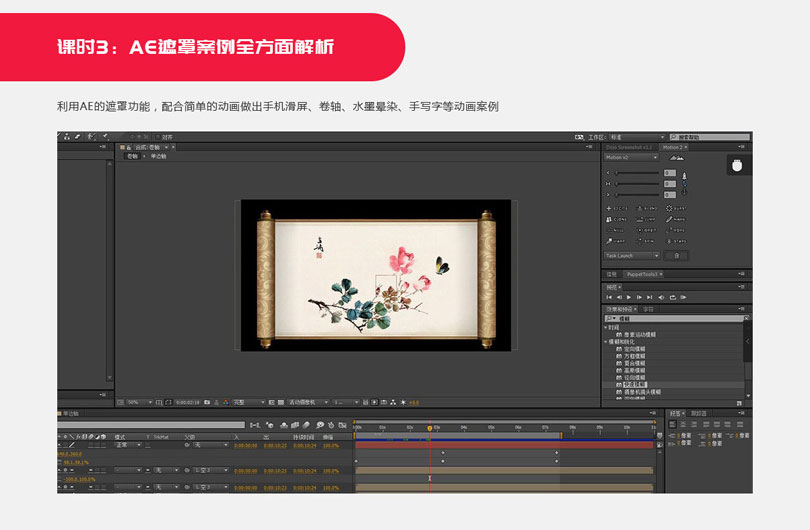Click the ORBIT tool in Motion 2 panel
Viewport: 810px width, 530px height.
tap(647, 230)
